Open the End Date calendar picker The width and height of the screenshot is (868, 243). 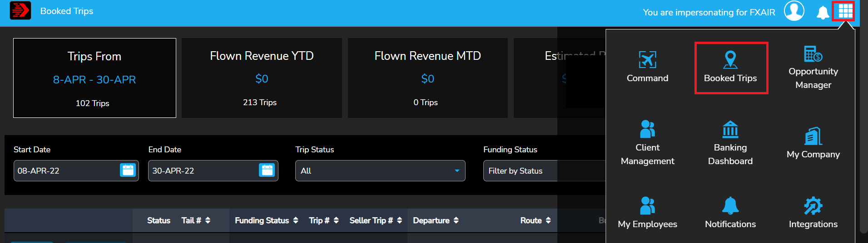[x=267, y=170]
